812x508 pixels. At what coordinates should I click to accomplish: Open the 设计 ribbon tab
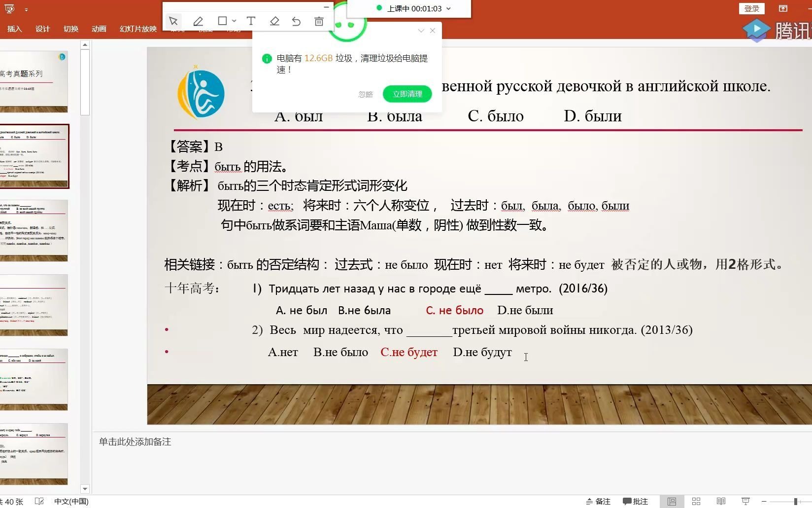pyautogui.click(x=42, y=29)
